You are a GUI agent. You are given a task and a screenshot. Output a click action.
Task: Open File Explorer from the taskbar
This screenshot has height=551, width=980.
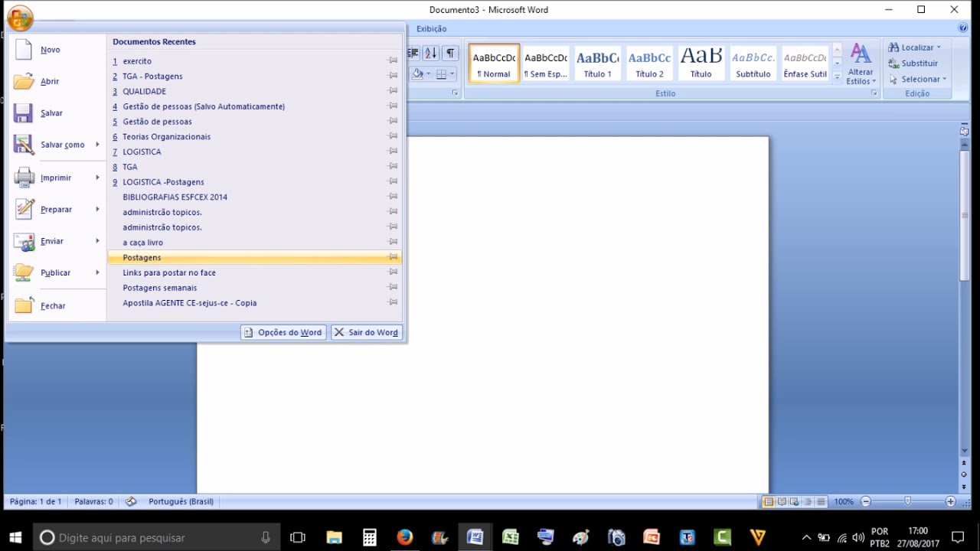coord(335,537)
